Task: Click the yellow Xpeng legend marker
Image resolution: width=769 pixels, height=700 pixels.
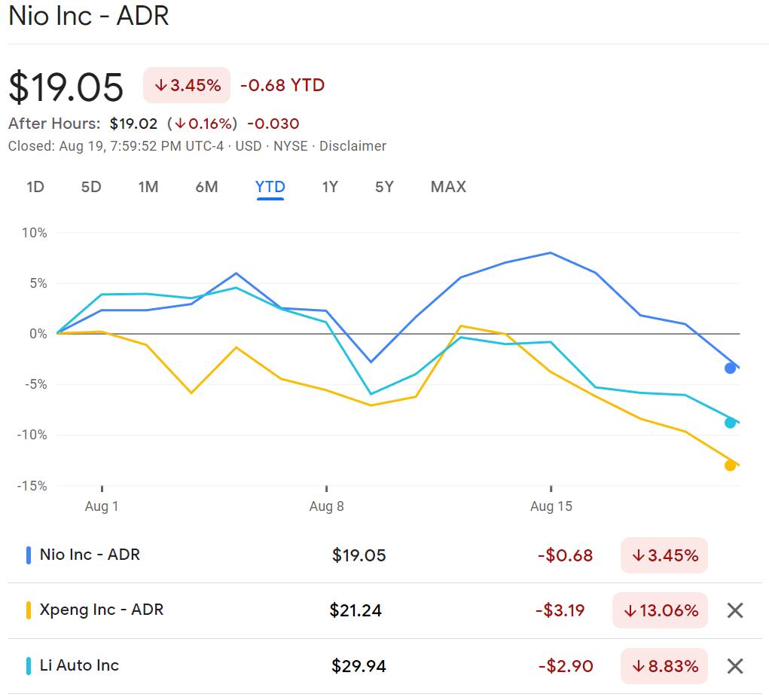Action: click(29, 611)
